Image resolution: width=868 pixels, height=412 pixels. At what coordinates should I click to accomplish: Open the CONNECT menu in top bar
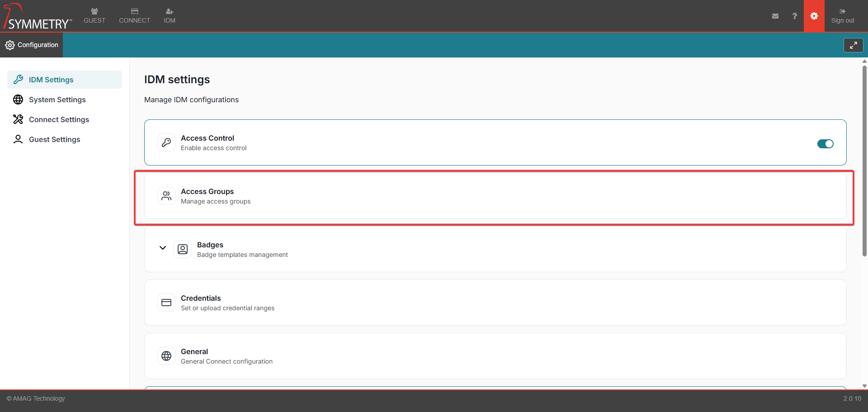click(x=134, y=16)
